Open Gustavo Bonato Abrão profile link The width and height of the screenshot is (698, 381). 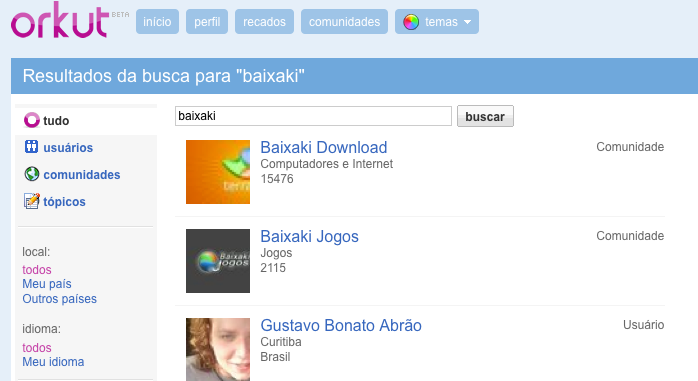point(341,325)
